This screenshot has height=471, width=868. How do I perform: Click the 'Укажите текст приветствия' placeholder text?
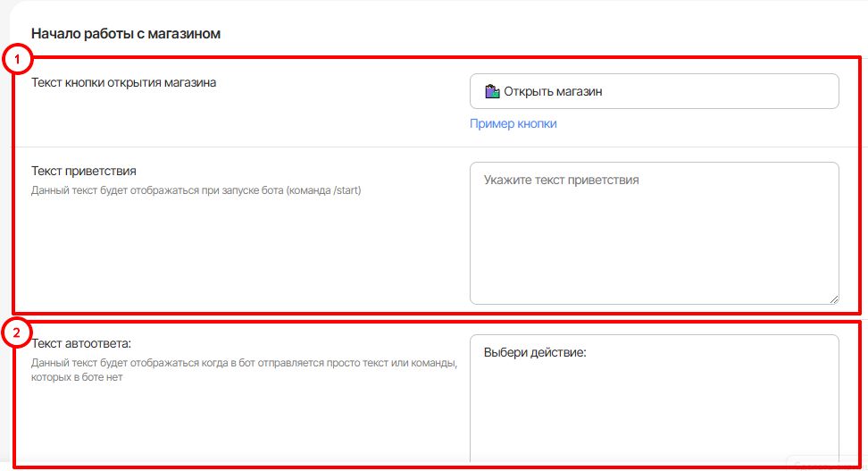(561, 180)
